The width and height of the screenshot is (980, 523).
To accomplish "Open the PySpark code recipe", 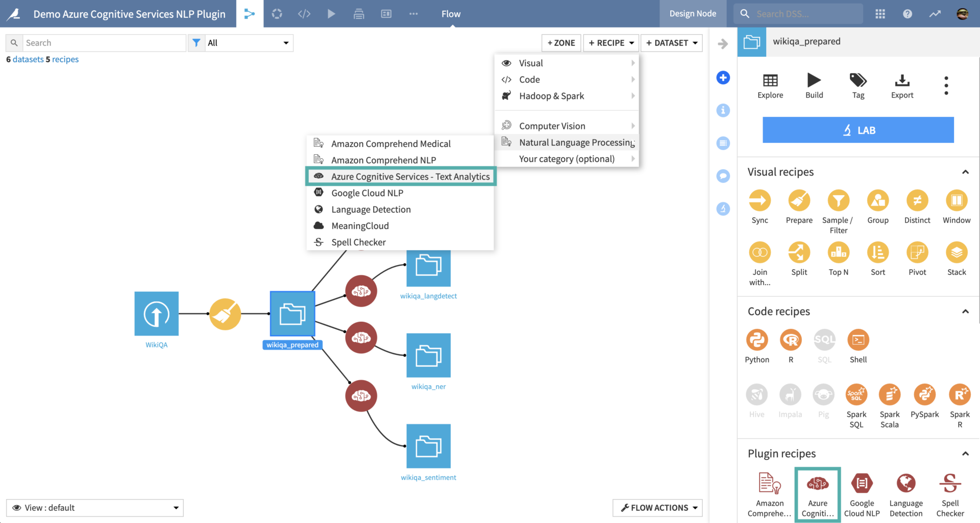I will (x=925, y=396).
